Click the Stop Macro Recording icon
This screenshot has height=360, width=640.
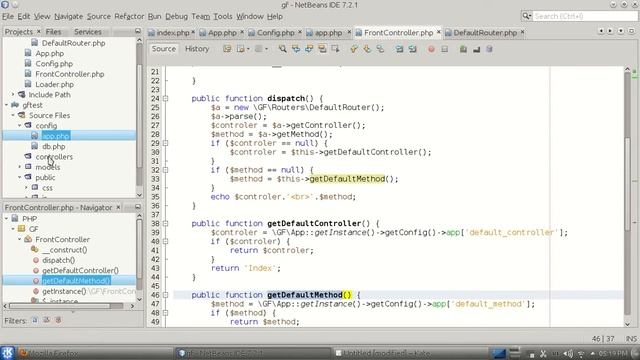tap(444, 49)
